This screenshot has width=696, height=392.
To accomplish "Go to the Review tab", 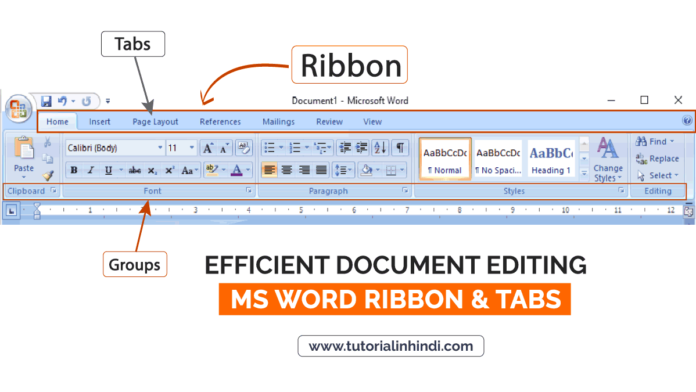I will point(329,122).
